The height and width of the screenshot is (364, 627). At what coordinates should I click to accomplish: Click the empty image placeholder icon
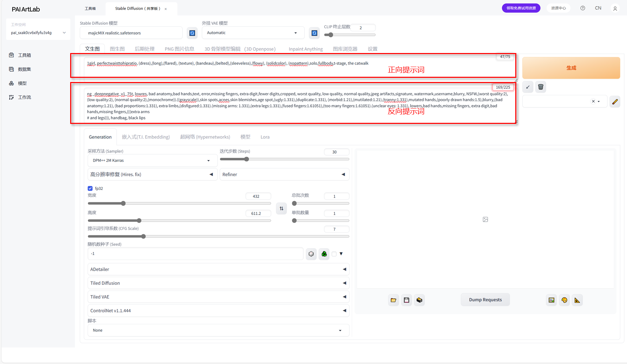click(x=485, y=220)
